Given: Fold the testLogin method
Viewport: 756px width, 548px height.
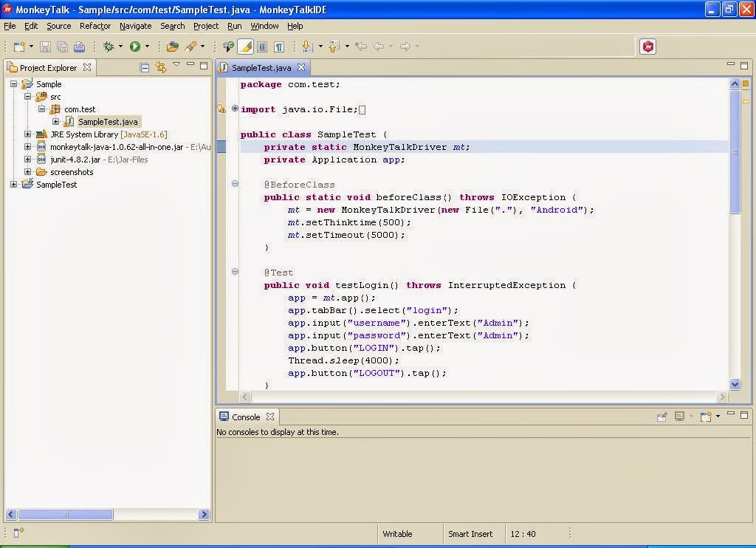Looking at the screenshot, I should 235,271.
